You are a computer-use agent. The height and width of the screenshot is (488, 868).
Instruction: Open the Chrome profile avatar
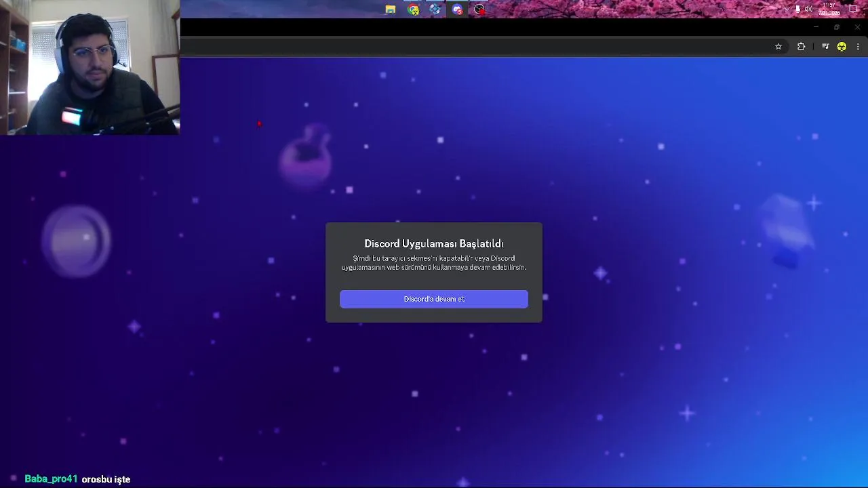[842, 47]
